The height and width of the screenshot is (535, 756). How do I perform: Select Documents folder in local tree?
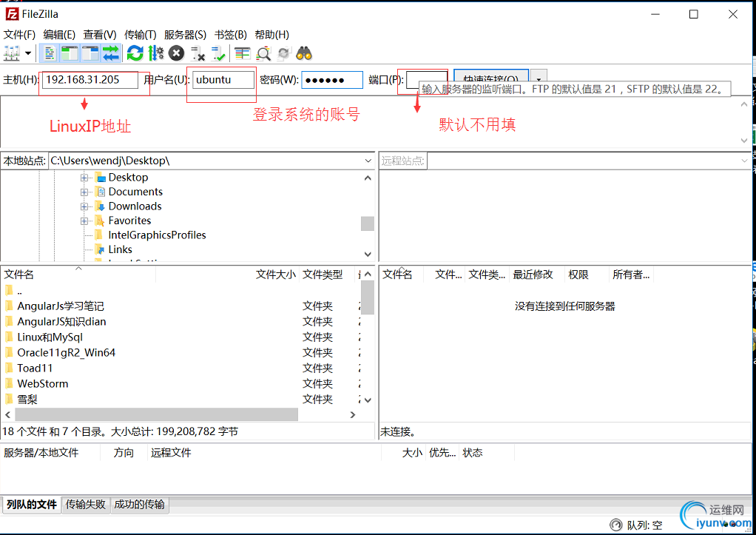(x=135, y=192)
